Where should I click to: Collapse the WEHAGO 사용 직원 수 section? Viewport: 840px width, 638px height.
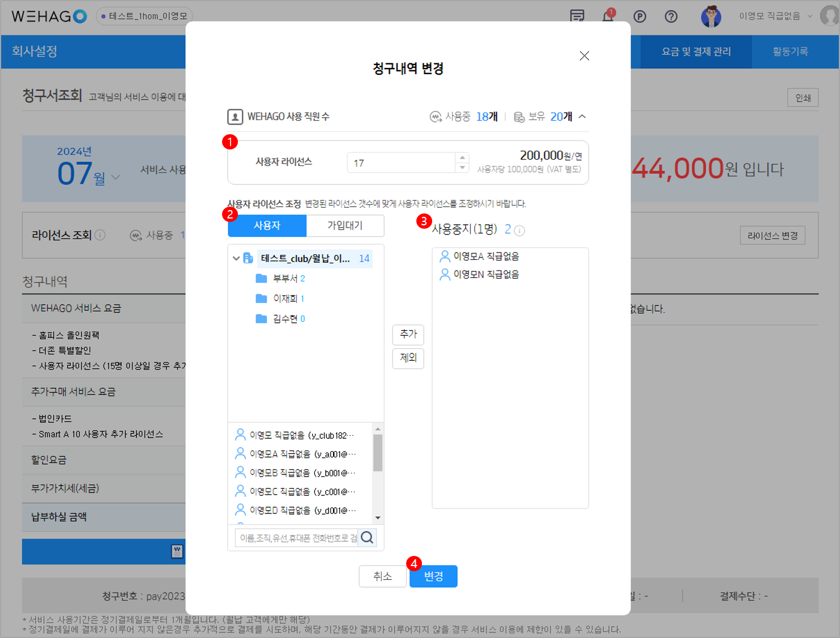(x=582, y=117)
